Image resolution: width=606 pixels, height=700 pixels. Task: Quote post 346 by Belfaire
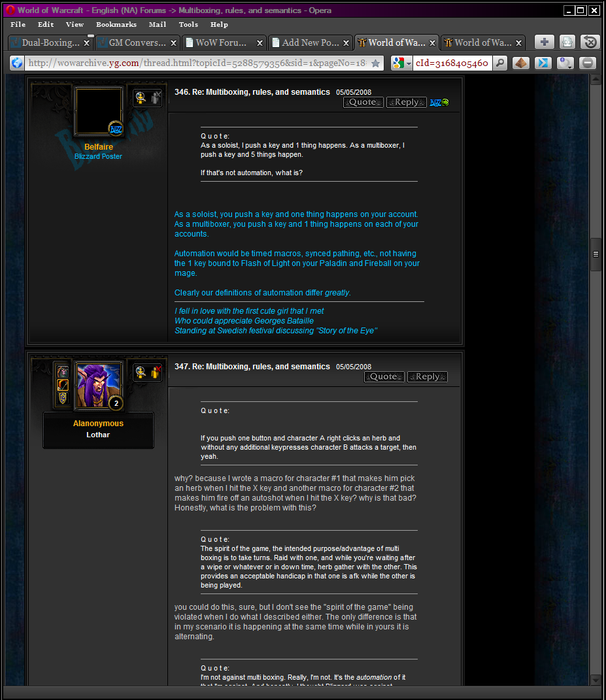[363, 102]
